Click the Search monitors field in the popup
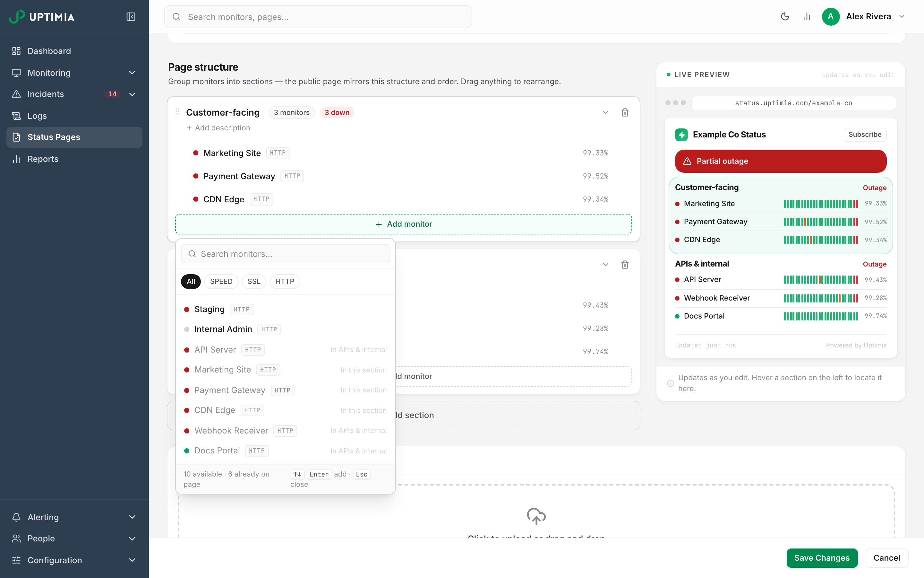This screenshot has width=924, height=578. [285, 254]
